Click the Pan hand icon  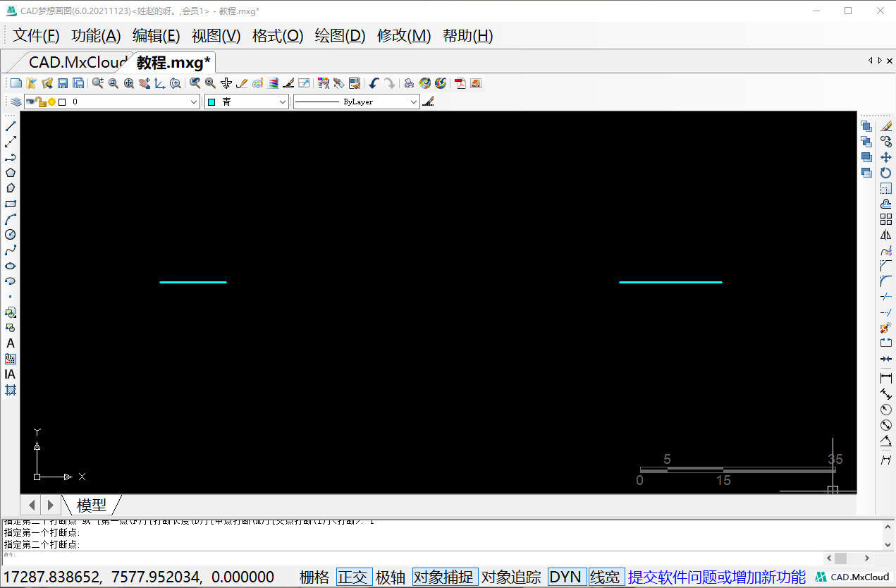click(x=145, y=83)
